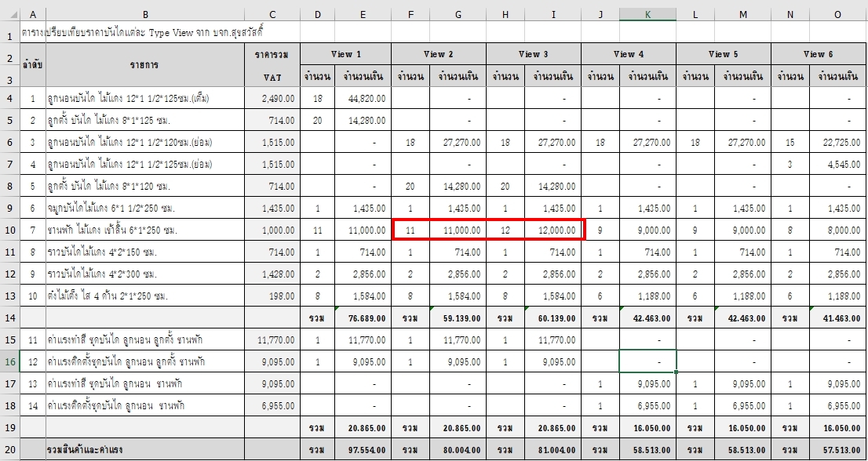Click the cell containing 22,725.00

(x=838, y=142)
